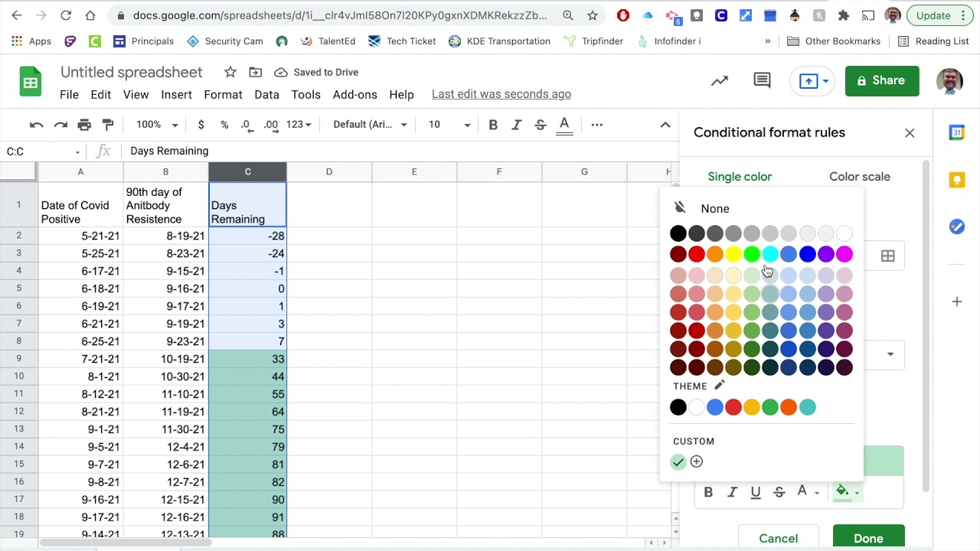Image resolution: width=980 pixels, height=551 pixels.
Task: Switch to the Color scale tab
Action: (860, 177)
